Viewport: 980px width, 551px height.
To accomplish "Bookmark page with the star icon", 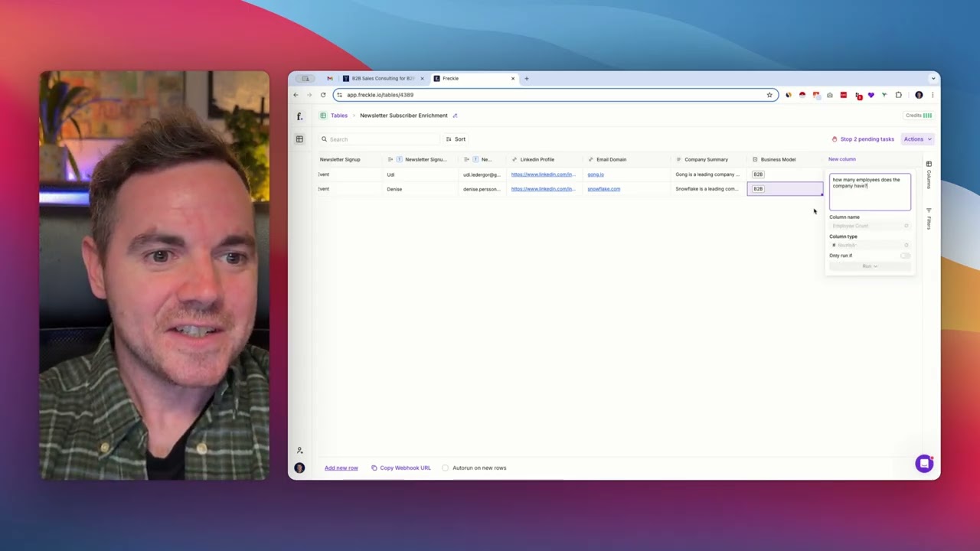I will coord(769,95).
